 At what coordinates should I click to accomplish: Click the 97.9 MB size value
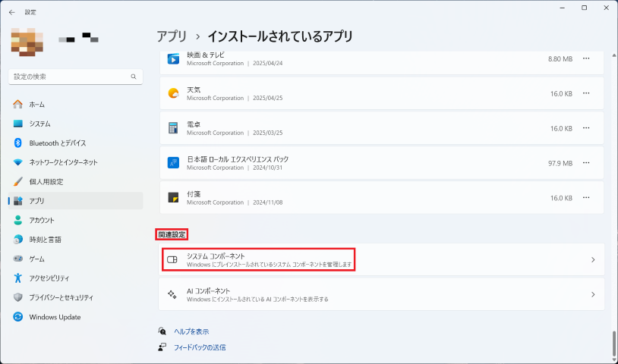[560, 163]
